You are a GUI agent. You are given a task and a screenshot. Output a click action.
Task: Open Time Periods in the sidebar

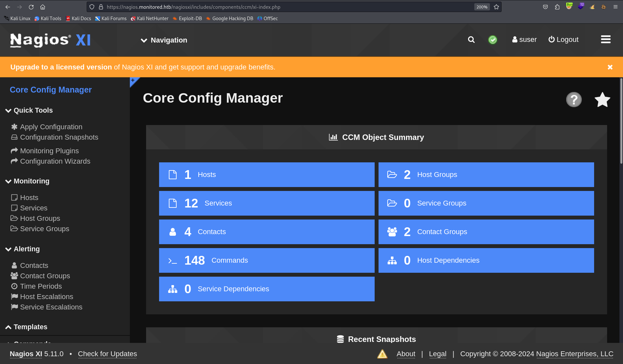coord(36,286)
